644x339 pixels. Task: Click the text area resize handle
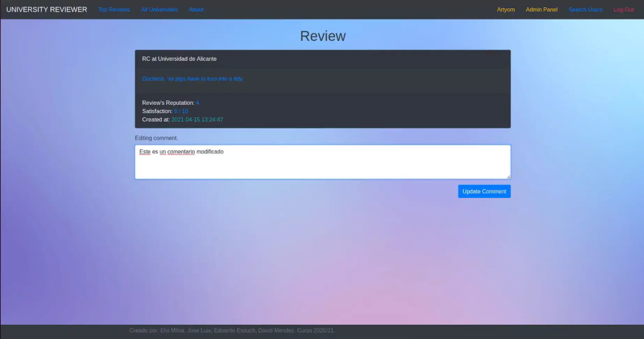[508, 177]
